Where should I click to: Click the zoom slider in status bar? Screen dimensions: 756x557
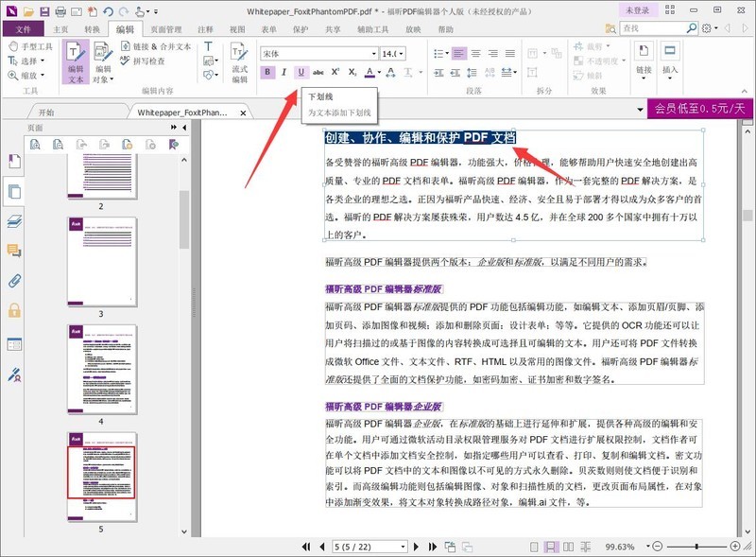696,547
